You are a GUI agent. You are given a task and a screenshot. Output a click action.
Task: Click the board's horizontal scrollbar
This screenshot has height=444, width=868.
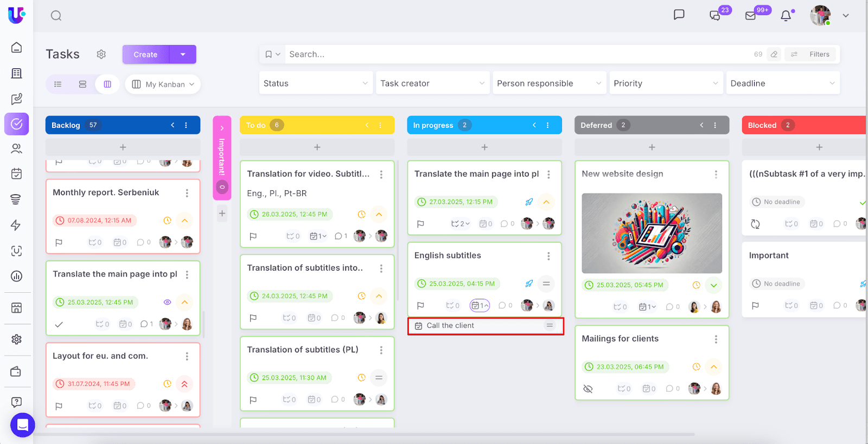click(x=363, y=434)
